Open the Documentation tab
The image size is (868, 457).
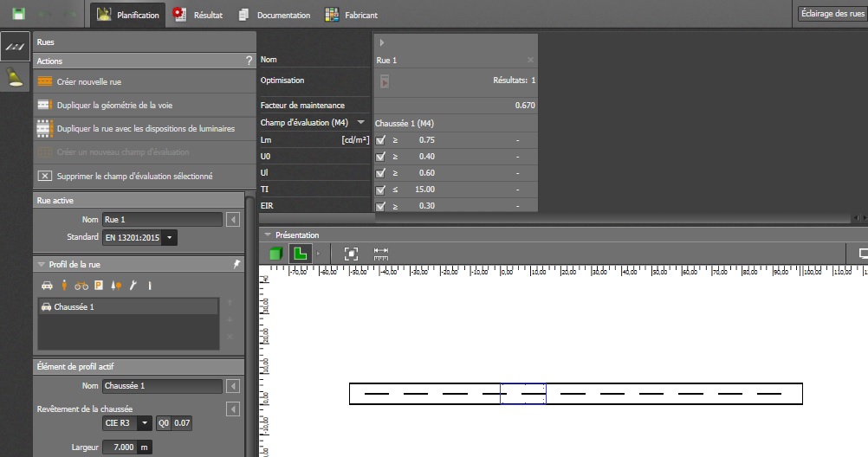[x=275, y=15]
